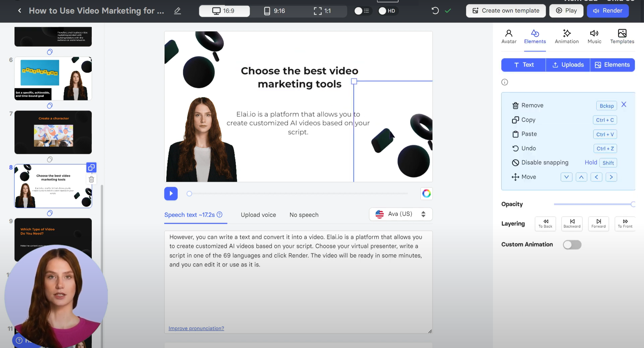Click Create own template button
The height and width of the screenshot is (348, 644).
(506, 11)
